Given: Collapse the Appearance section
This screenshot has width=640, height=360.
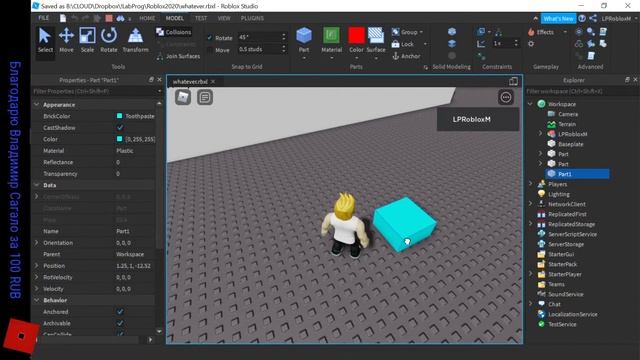Looking at the screenshot, I should point(36,104).
